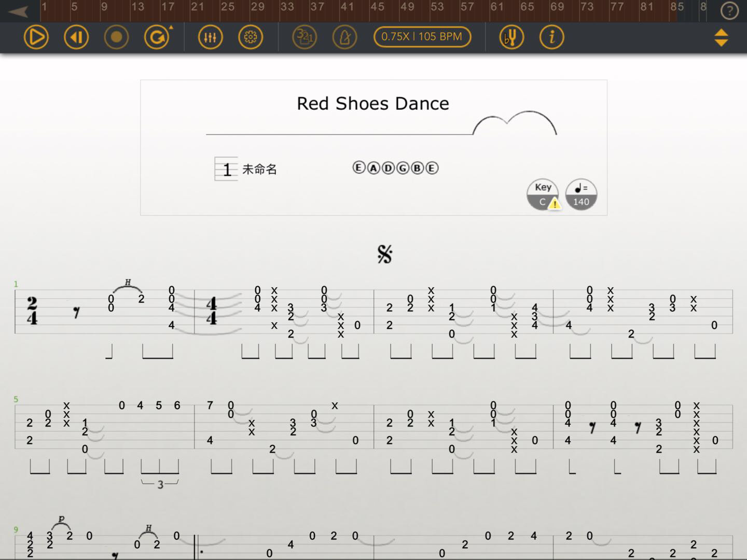Toggle the loop playback icon
747x560 pixels.
point(157,37)
